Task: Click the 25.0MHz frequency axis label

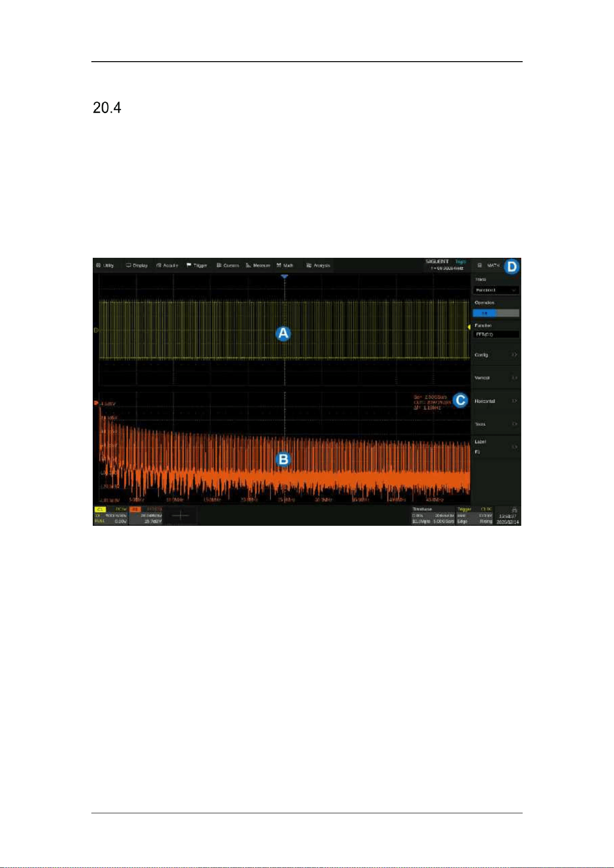Action: 287,500
